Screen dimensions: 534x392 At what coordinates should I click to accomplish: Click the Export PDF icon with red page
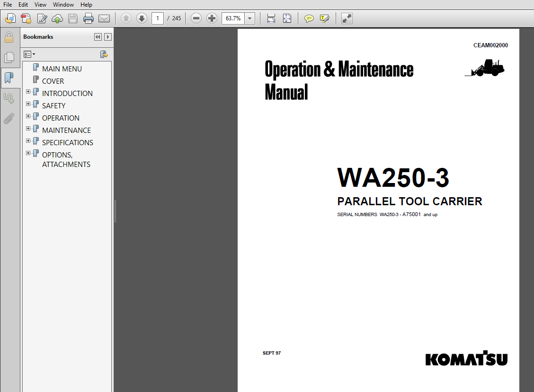[x=26, y=18]
